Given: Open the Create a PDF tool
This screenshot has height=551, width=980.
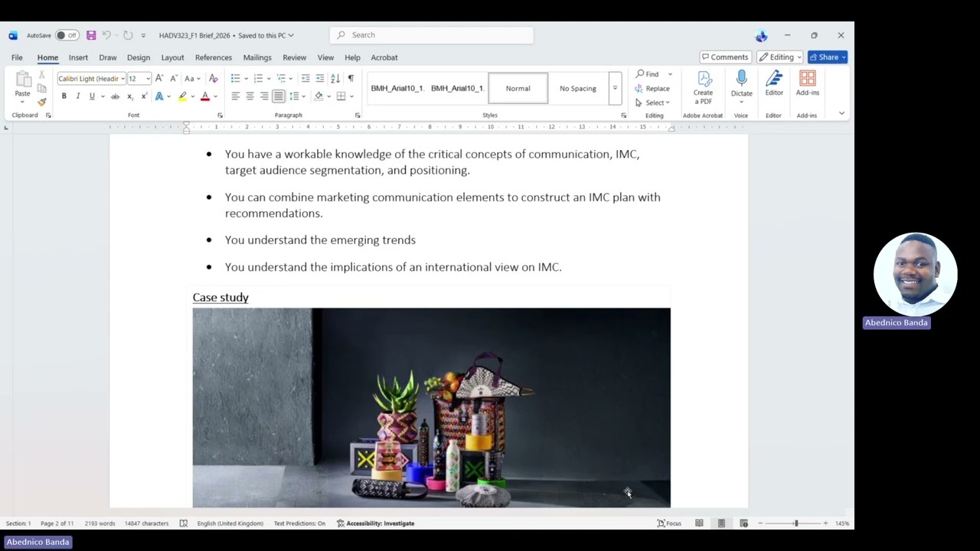Looking at the screenshot, I should point(703,88).
